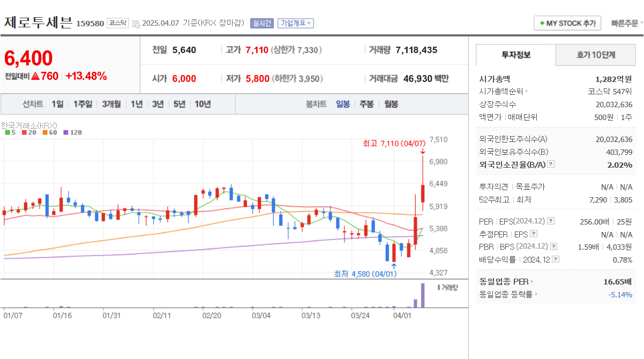
Task: Click the stock code 159580
Action: point(90,24)
